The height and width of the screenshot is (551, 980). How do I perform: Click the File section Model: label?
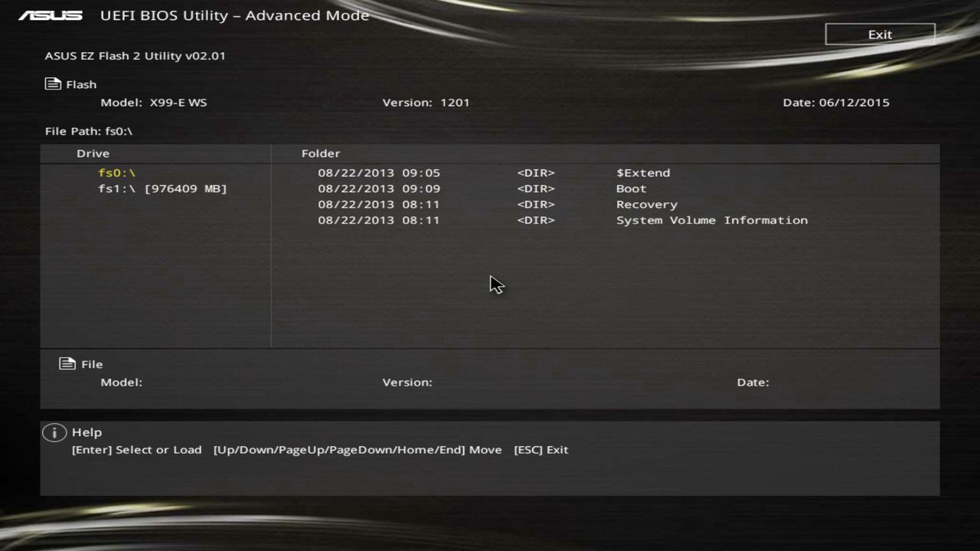click(121, 382)
